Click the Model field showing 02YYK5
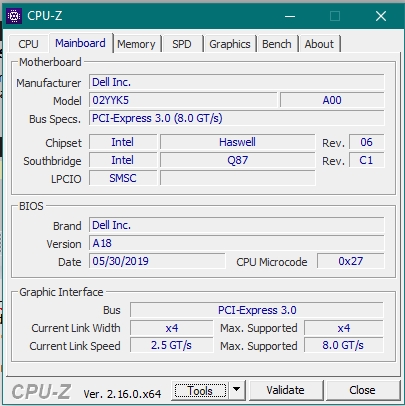Image resolution: width=405 pixels, height=406 pixels. point(183,100)
